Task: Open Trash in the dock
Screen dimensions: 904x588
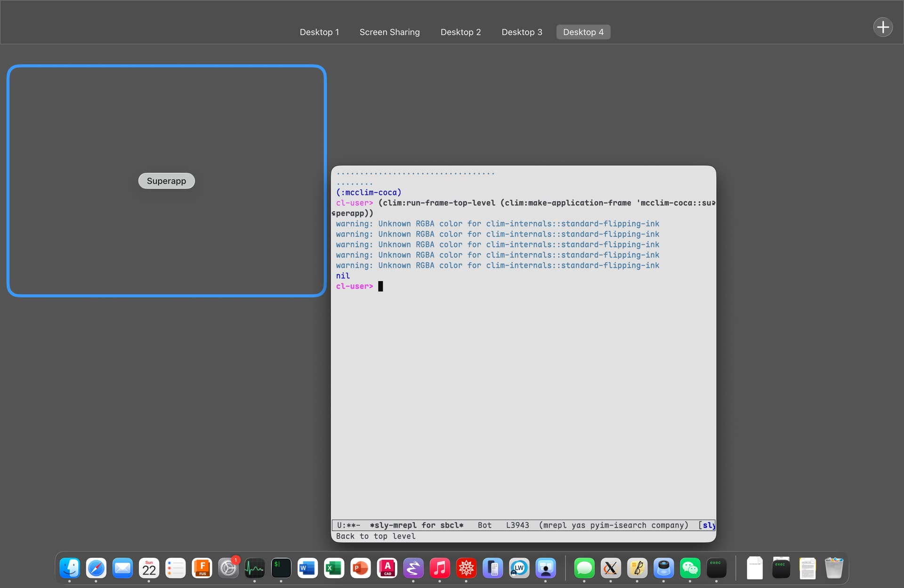Action: pos(833,568)
